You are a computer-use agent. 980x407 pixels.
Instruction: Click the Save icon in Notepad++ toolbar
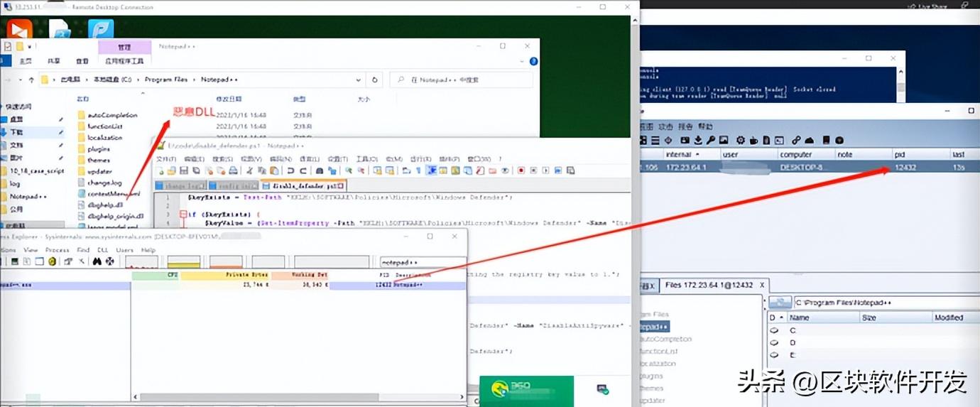click(184, 170)
